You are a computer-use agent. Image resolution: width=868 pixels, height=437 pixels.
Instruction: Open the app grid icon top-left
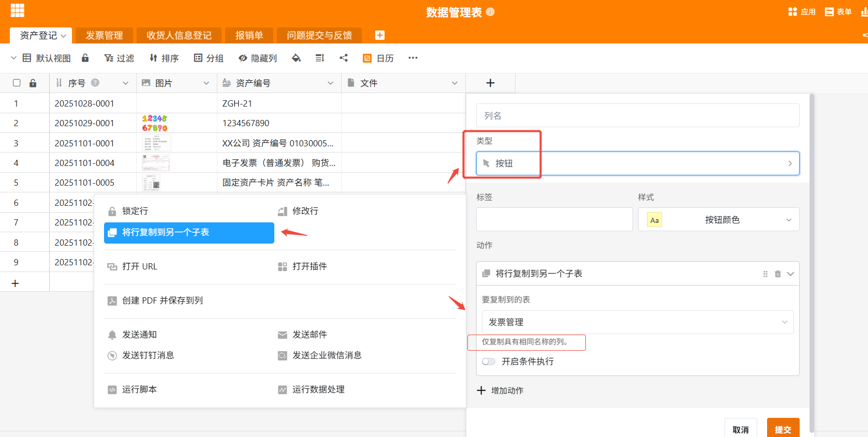[x=18, y=11]
